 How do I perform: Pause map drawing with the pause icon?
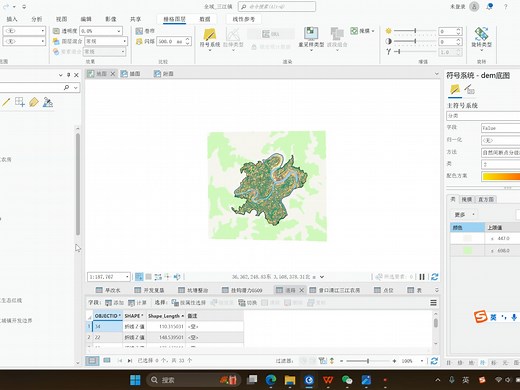[422, 277]
